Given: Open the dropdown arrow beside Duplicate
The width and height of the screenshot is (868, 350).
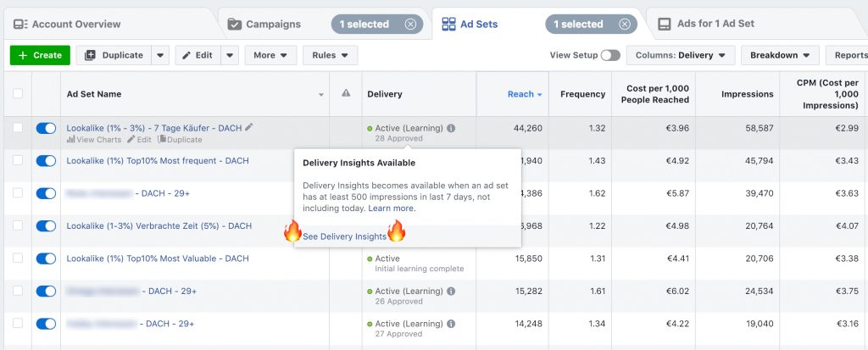Looking at the screenshot, I should (161, 55).
